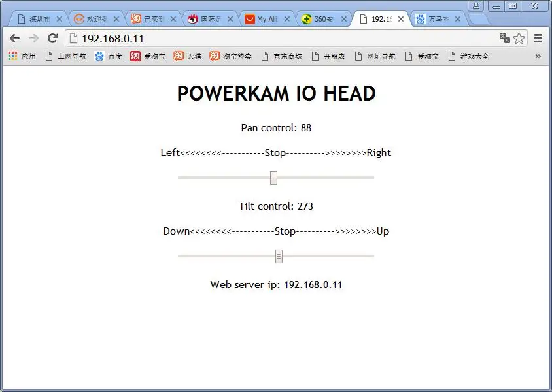552x392 pixels.
Task: Close the My Ali tab
Action: (287, 19)
